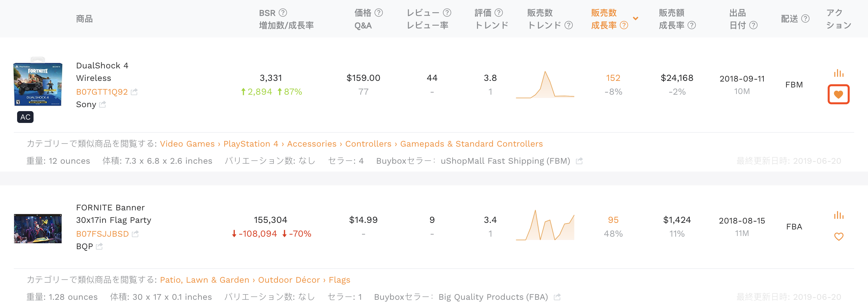Browse the Patio, Lawn & Garden category
868x307 pixels.
205,280
